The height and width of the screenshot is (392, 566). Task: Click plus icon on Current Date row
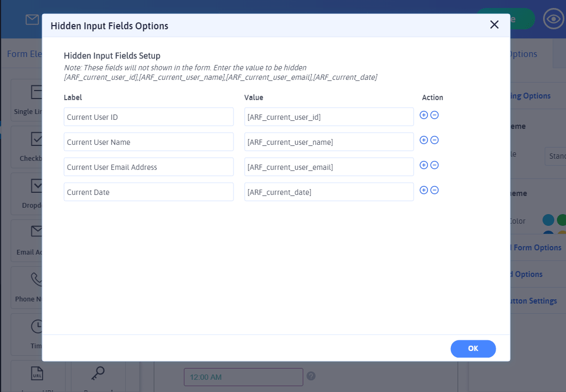[x=424, y=190]
